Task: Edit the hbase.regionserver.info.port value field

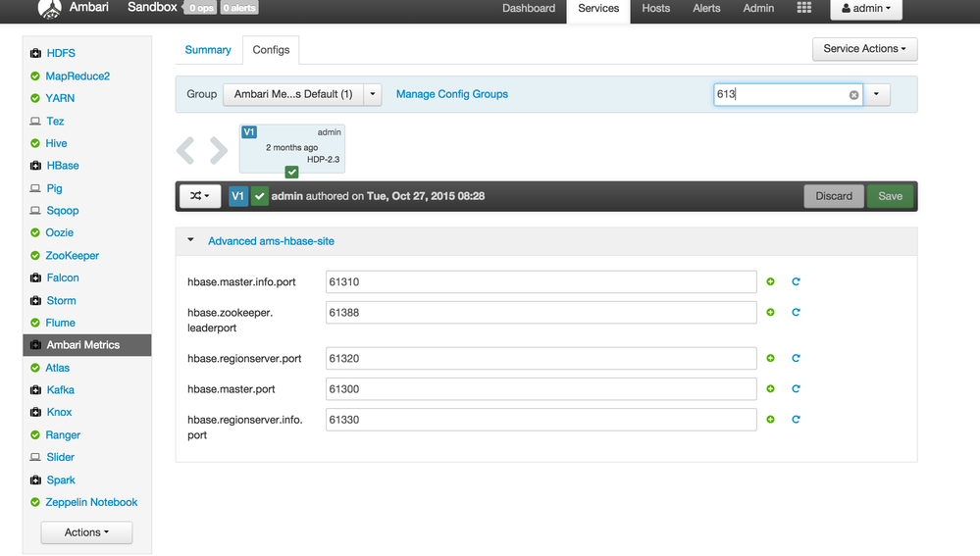Action: (x=542, y=419)
